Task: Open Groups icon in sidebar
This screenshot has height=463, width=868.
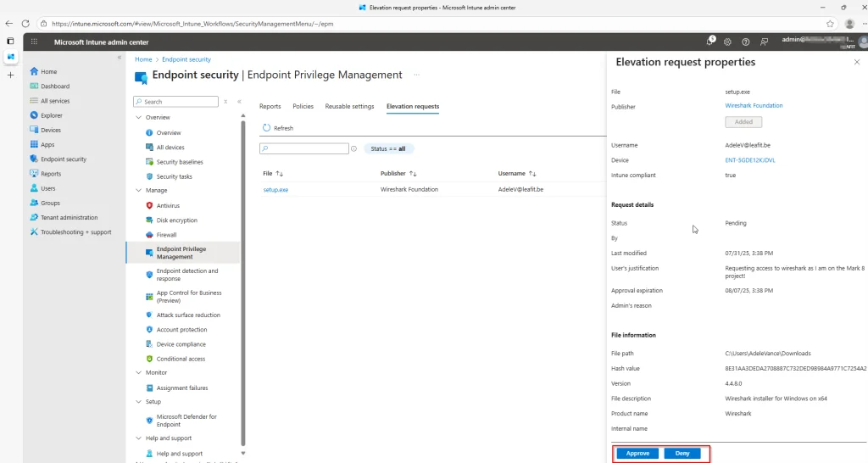Action: coord(34,203)
